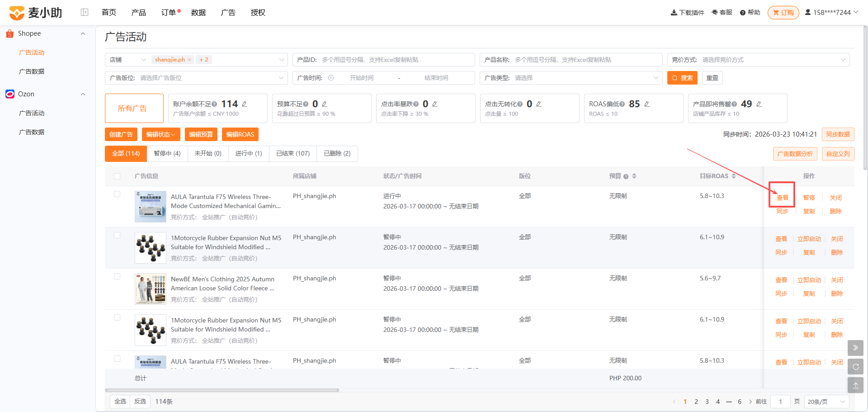The height and width of the screenshot is (412, 868).
Task: Check the select-all checkbox in table header
Action: [x=117, y=176]
